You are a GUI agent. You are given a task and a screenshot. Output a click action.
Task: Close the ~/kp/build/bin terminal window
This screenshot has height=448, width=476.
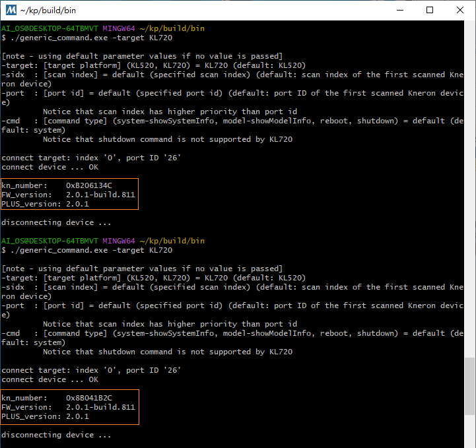point(460,10)
